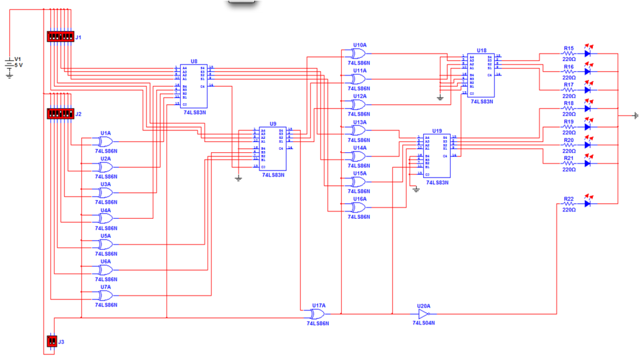Select the R19 resistor zigzag symbol
This screenshot has height=361, width=644.
coord(568,127)
